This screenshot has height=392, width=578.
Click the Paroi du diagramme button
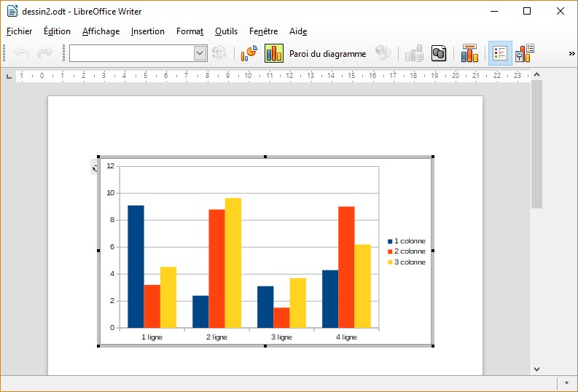(x=327, y=53)
